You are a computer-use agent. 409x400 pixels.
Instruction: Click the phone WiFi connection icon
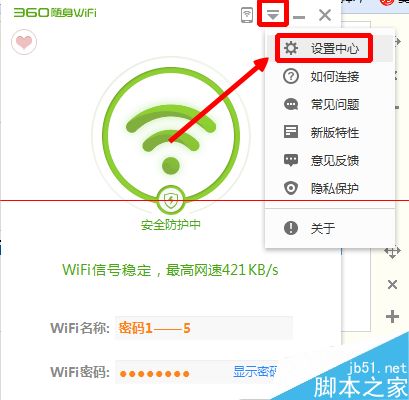click(x=247, y=15)
